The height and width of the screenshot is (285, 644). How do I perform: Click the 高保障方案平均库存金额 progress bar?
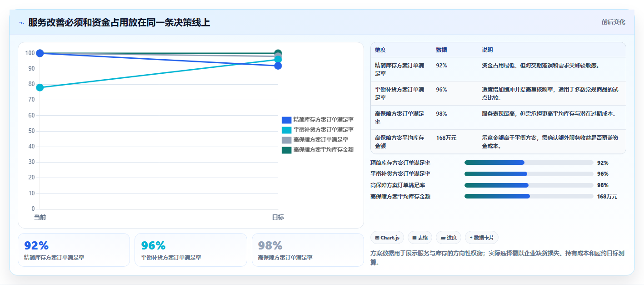point(529,196)
